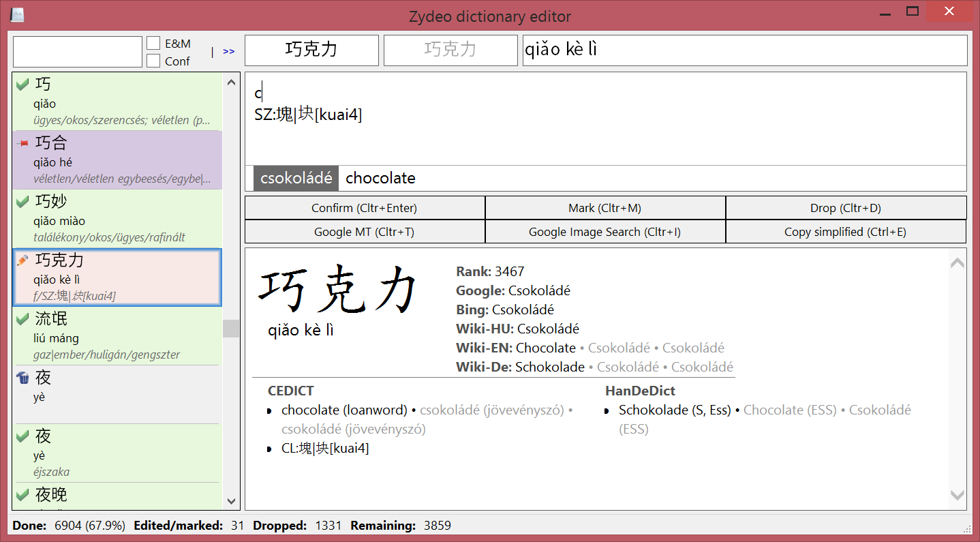Enable the Conf checkbox

click(153, 60)
